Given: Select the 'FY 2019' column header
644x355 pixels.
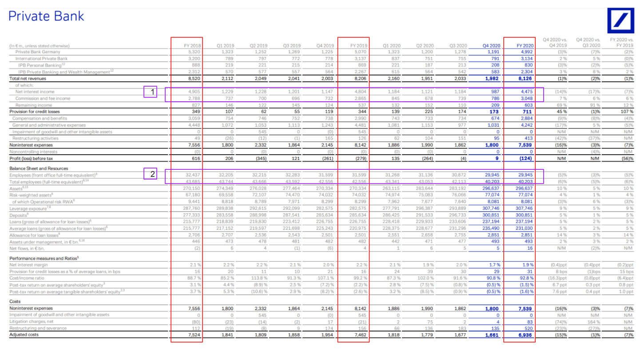Looking at the screenshot, I should click(359, 46).
